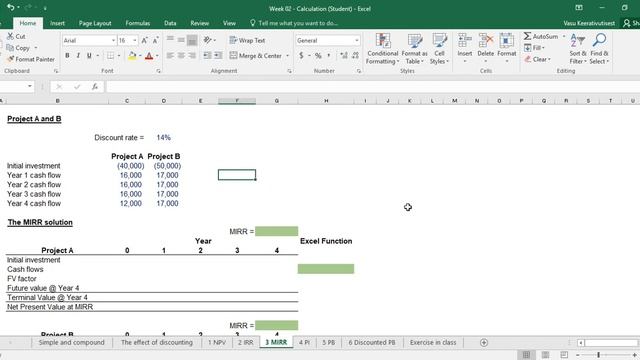Click the Cut scissors icon
This screenshot has height=360, width=640.
pos(10,36)
